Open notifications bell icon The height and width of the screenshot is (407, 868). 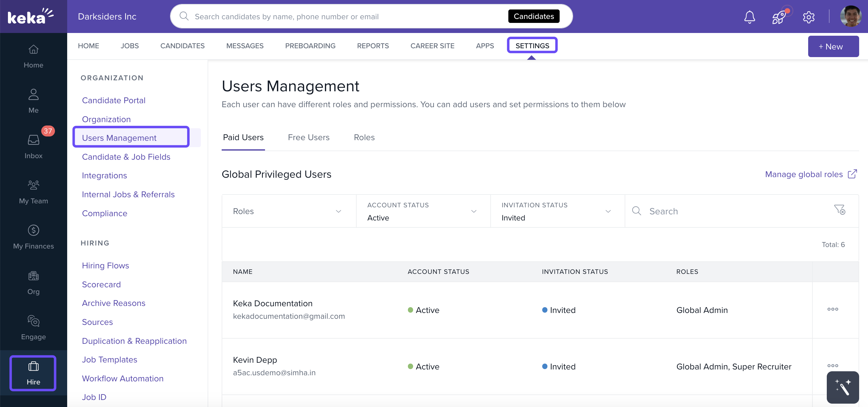pyautogui.click(x=750, y=16)
